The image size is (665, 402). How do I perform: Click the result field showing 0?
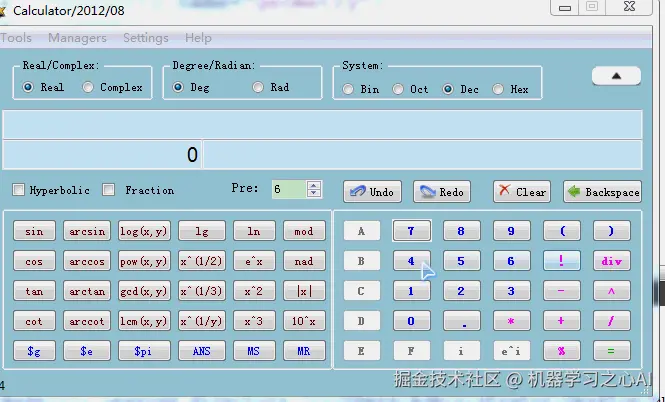(102, 155)
